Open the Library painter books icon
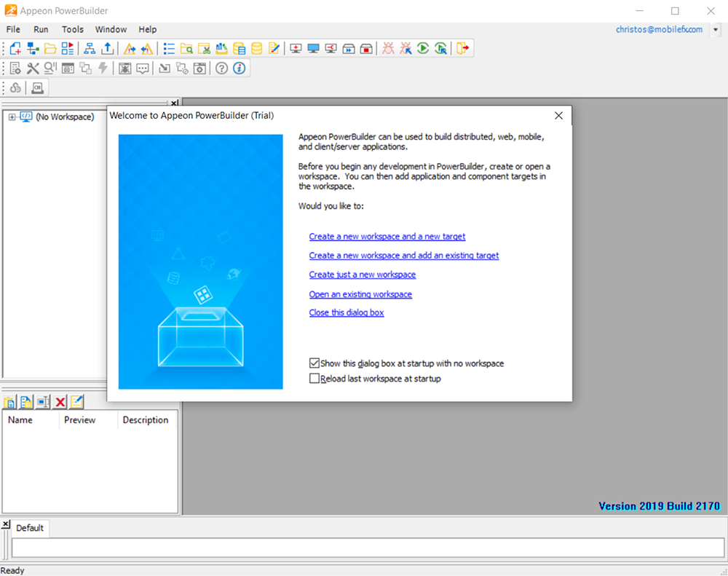The width and height of the screenshot is (728, 576). tap(222, 48)
